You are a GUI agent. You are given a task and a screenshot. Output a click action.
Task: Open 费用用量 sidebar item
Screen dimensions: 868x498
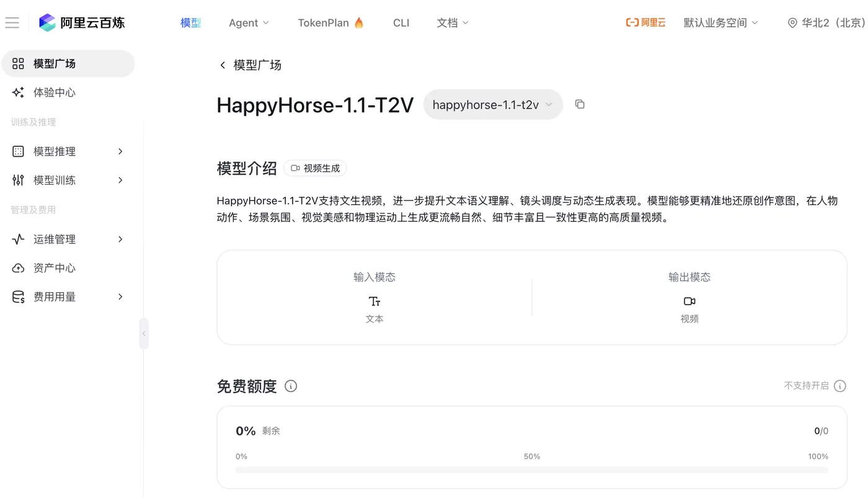(68, 297)
